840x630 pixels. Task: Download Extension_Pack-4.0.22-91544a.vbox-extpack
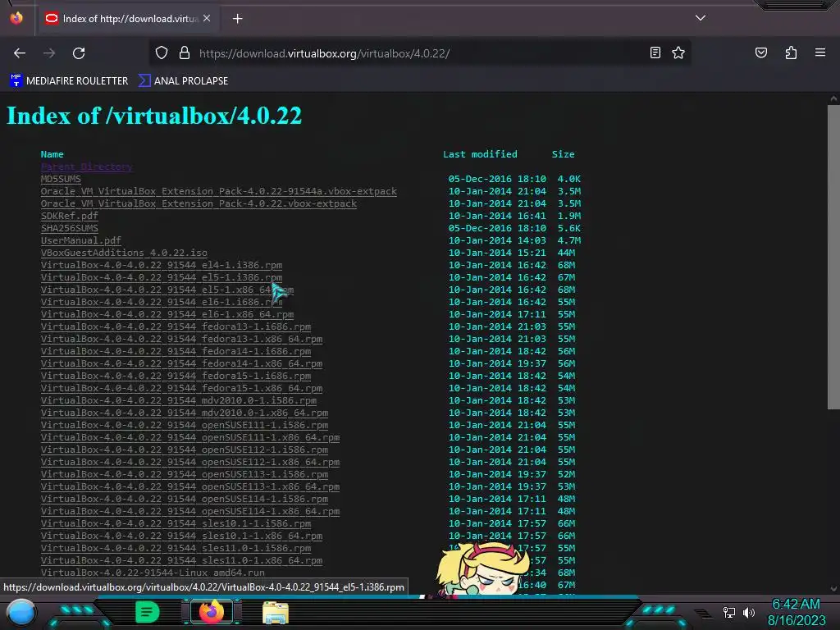pos(218,191)
